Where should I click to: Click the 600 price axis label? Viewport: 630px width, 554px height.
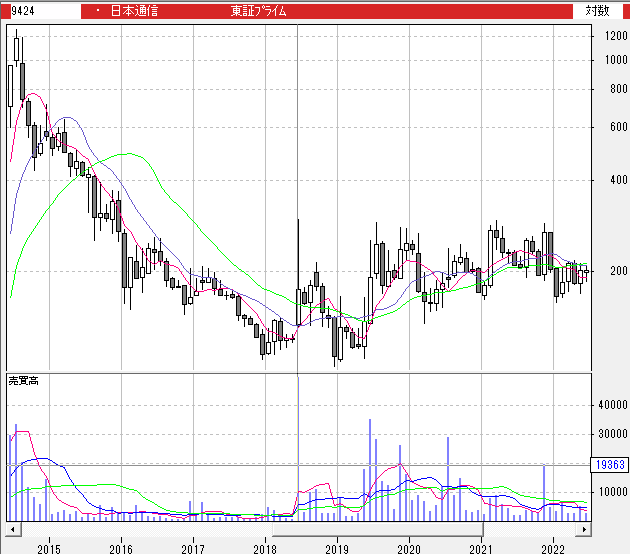click(x=619, y=127)
